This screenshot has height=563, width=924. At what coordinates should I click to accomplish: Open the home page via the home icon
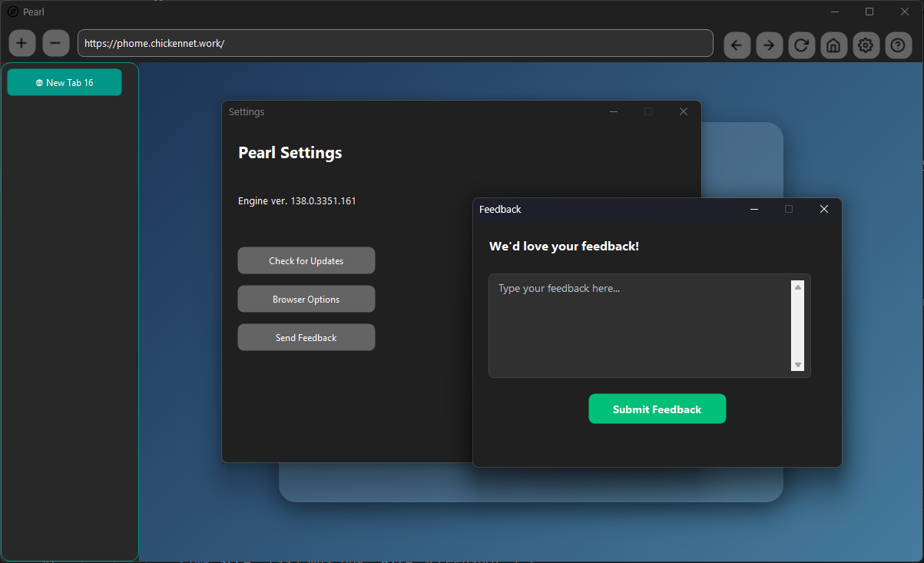[833, 45]
